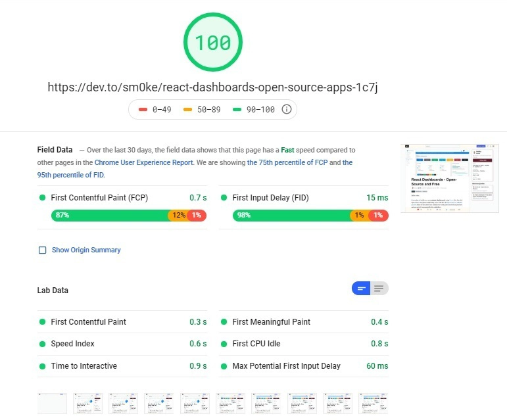Expand the Max Potential First Input Delay metric
Image resolution: width=507 pixels, height=420 pixels.
(304, 365)
